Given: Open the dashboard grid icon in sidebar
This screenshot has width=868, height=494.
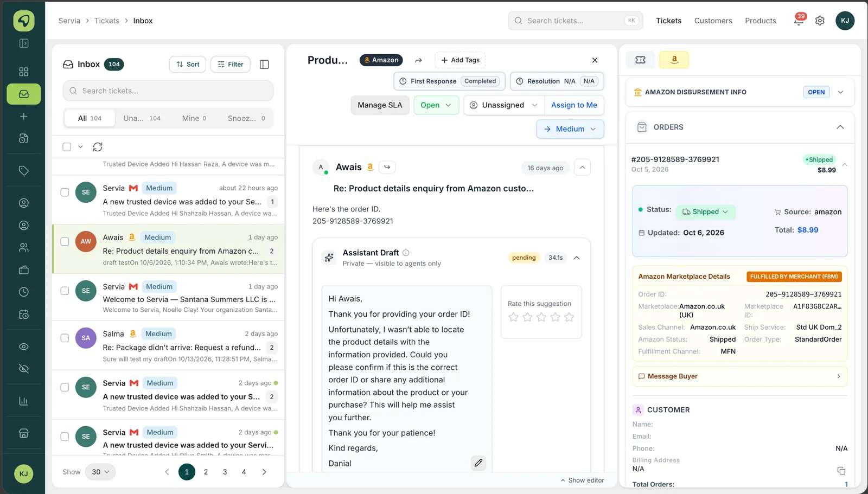Looking at the screenshot, I should click(23, 72).
